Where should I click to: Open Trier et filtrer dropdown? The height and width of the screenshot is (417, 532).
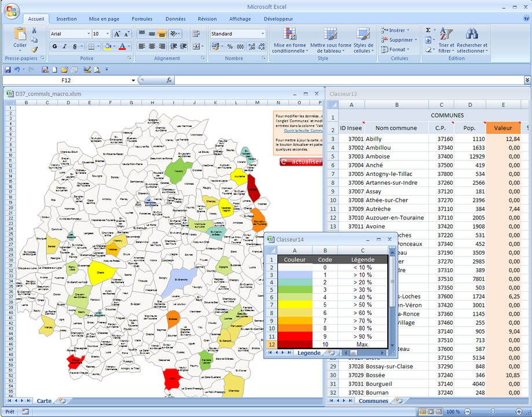click(446, 40)
